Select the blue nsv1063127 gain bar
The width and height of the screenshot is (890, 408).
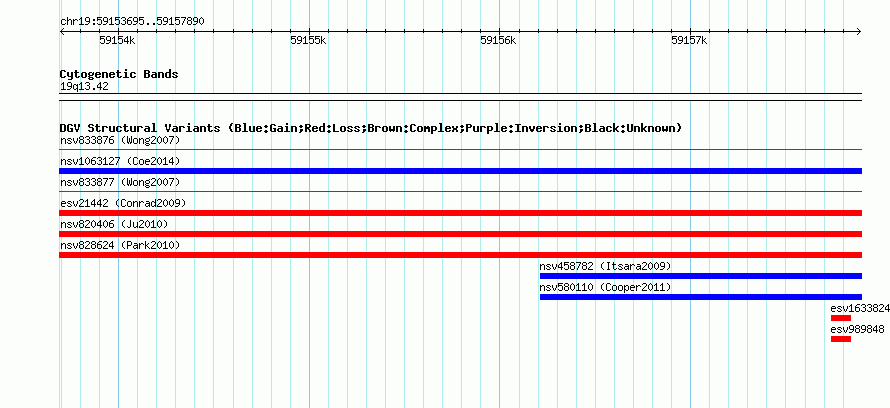pos(460,171)
